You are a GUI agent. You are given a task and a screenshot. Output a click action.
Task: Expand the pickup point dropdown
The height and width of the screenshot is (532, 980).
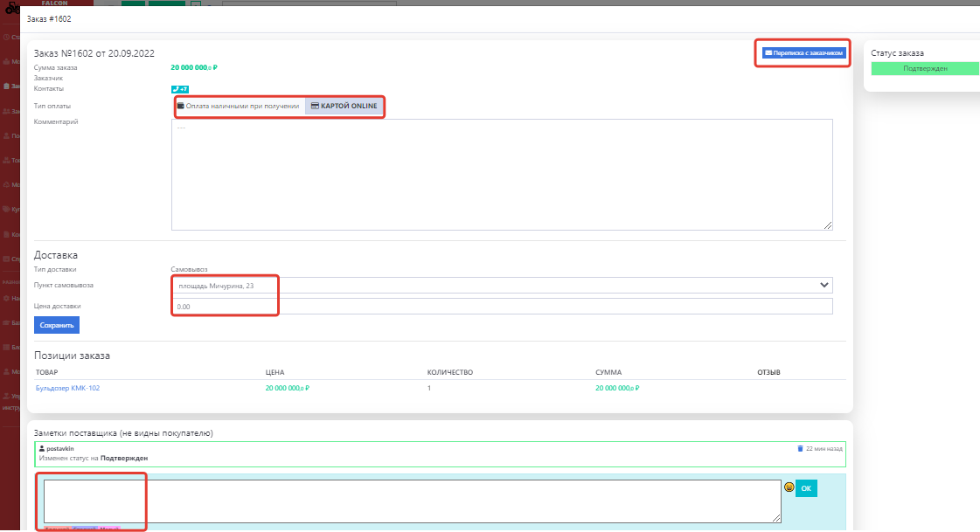tap(501, 285)
